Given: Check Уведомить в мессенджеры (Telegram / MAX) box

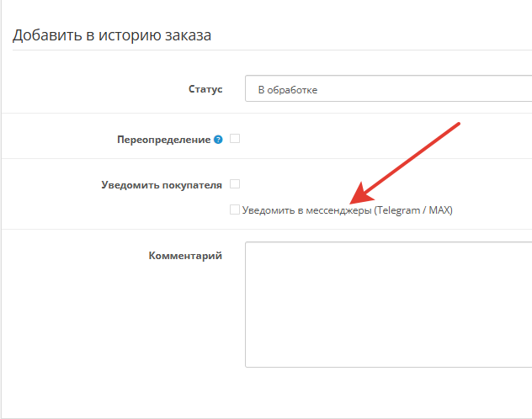Looking at the screenshot, I should 235,209.
